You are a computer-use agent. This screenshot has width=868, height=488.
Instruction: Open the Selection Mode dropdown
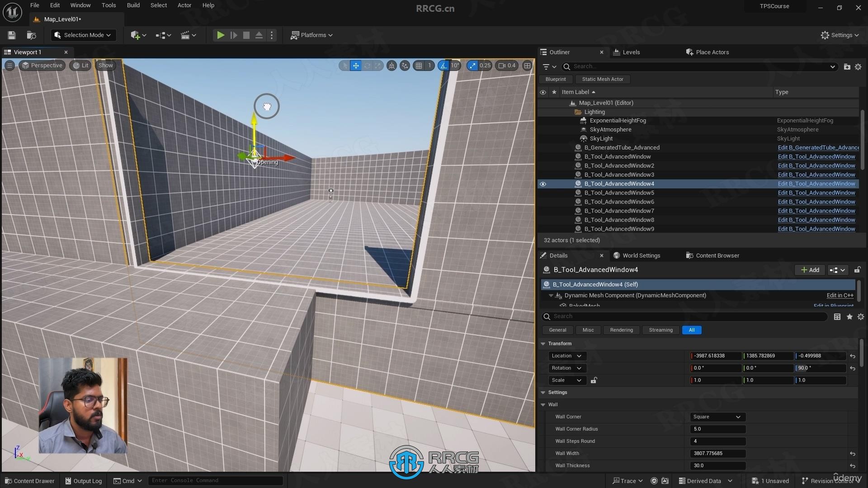click(x=83, y=35)
